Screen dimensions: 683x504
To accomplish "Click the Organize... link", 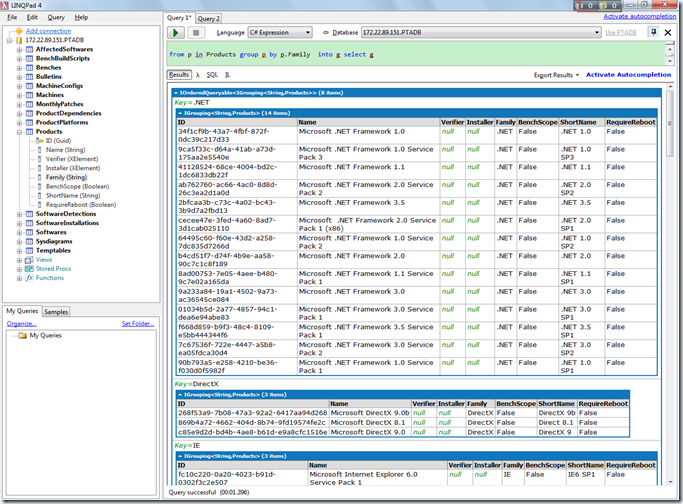I will point(21,324).
